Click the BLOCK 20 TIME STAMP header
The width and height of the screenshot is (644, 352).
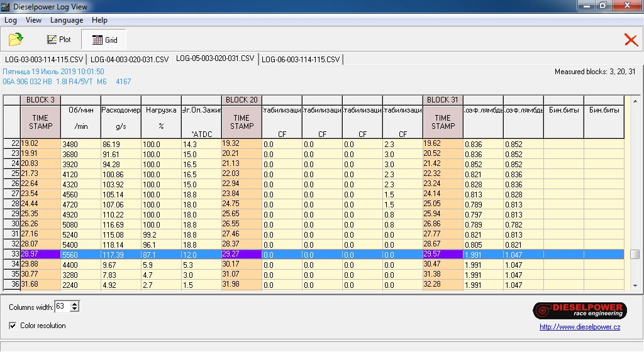pos(241,122)
